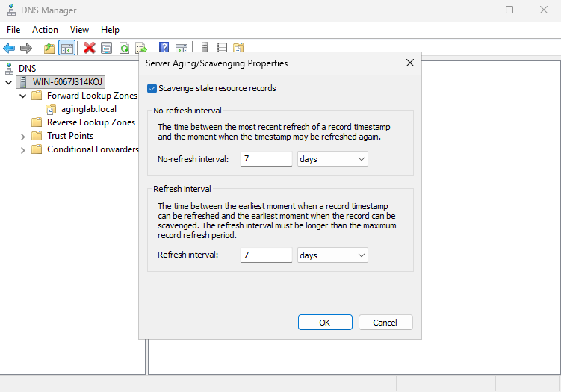Uncheck Scavenge stale resource records
The height and width of the screenshot is (392, 561).
click(152, 88)
